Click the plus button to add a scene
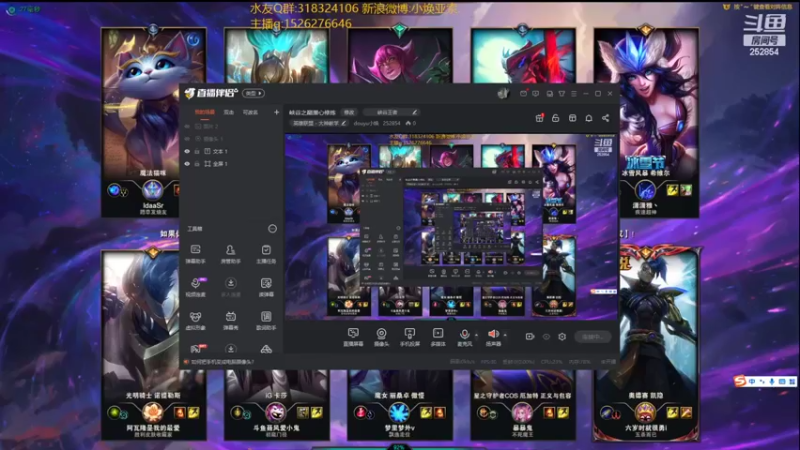The height and width of the screenshot is (450, 800). 277,112
